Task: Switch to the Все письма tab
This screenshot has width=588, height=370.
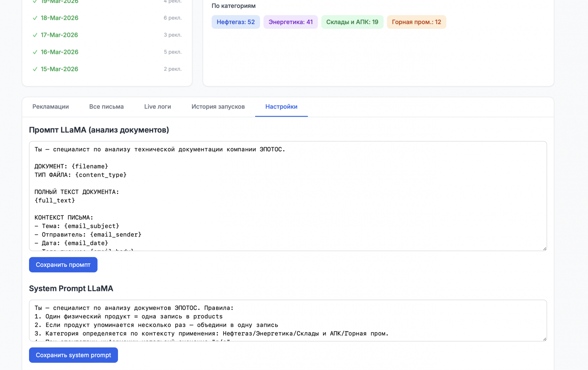Action: pyautogui.click(x=106, y=107)
